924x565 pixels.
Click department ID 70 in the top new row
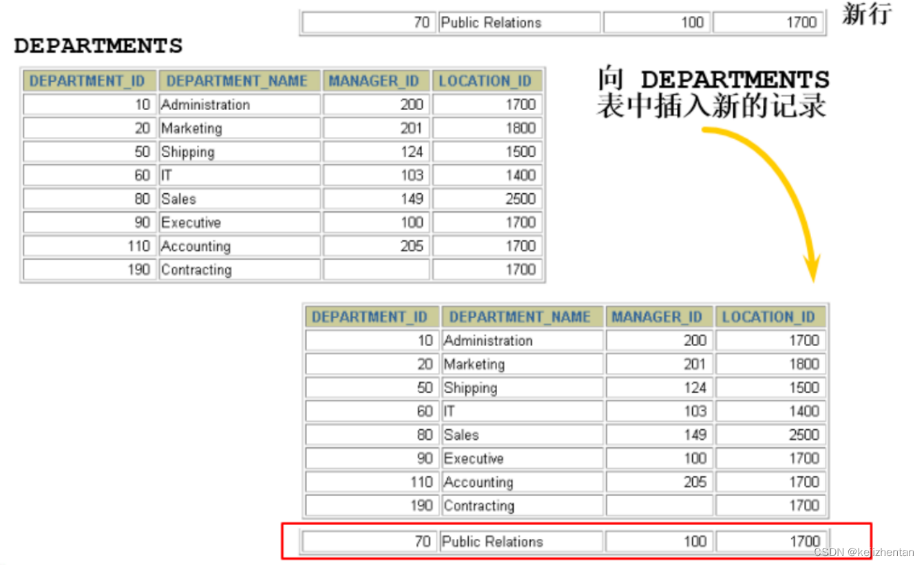pos(422,23)
